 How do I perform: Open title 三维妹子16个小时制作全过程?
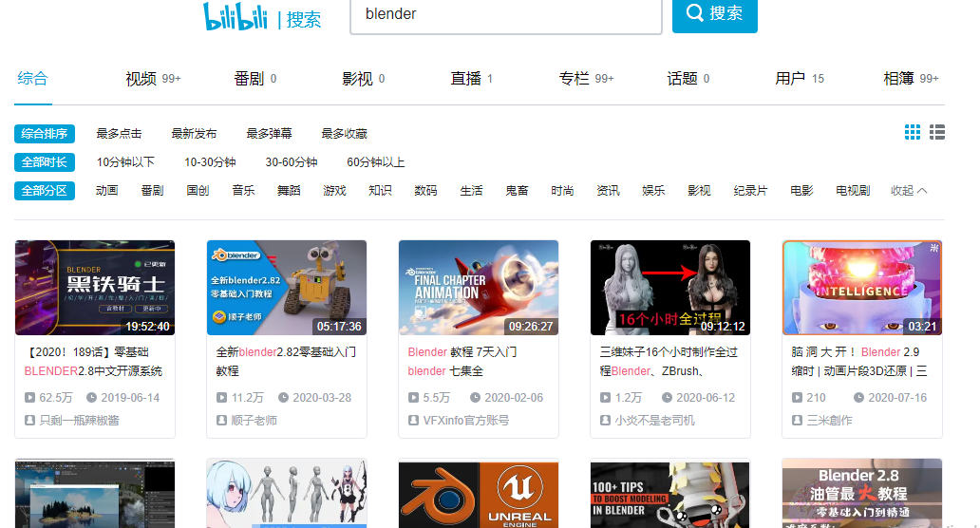pos(669,361)
